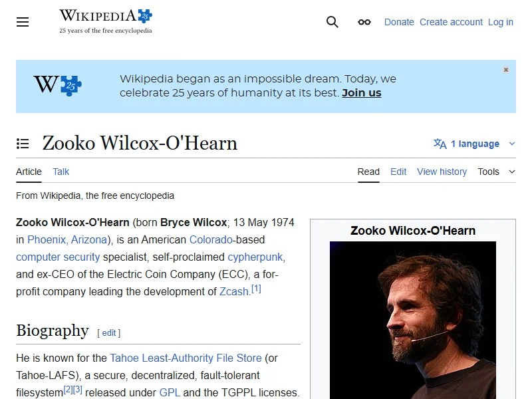Switch to the Talk tab
532x399 pixels.
point(61,172)
